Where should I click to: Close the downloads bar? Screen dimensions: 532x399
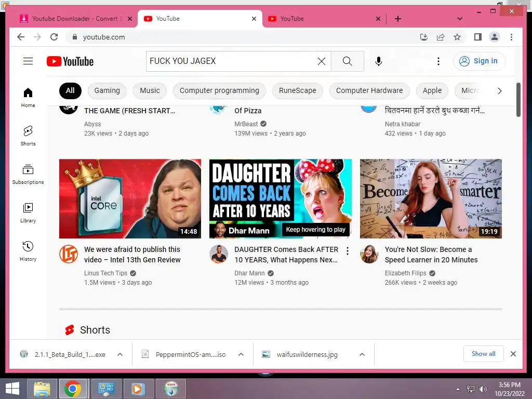pyautogui.click(x=513, y=354)
